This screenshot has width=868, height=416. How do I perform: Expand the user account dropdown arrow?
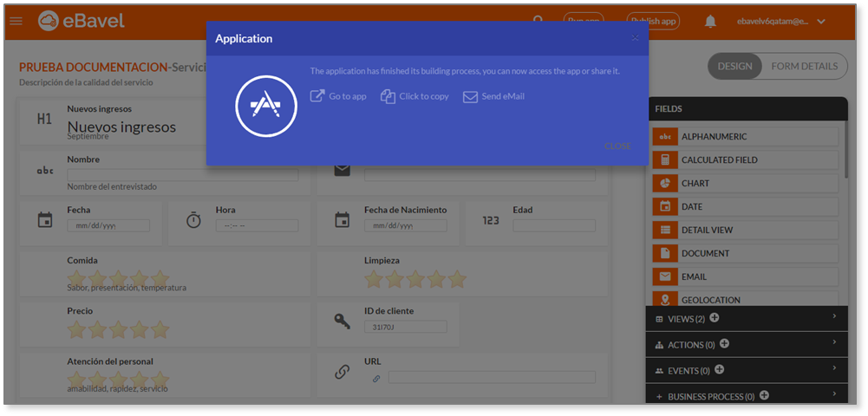click(821, 22)
